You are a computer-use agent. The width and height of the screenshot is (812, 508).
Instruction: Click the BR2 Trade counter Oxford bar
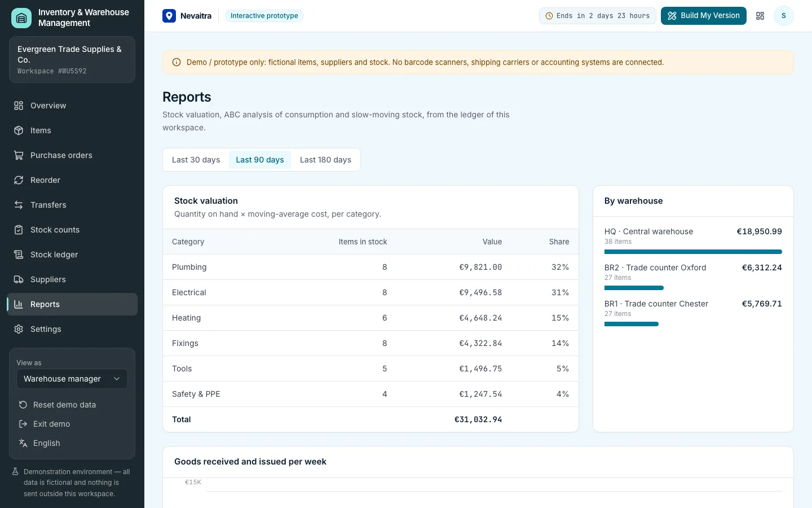click(x=634, y=288)
